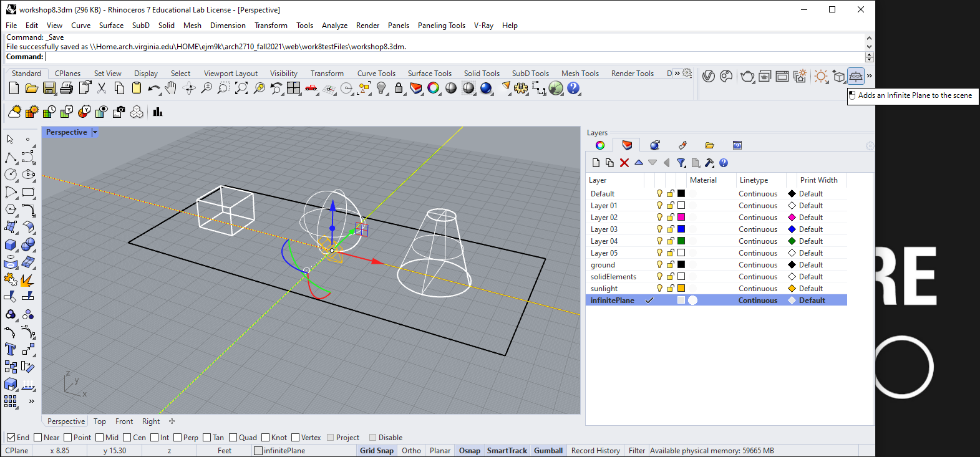The height and width of the screenshot is (457, 980).
Task: Select the Zoom Extents icon
Action: [241, 89]
